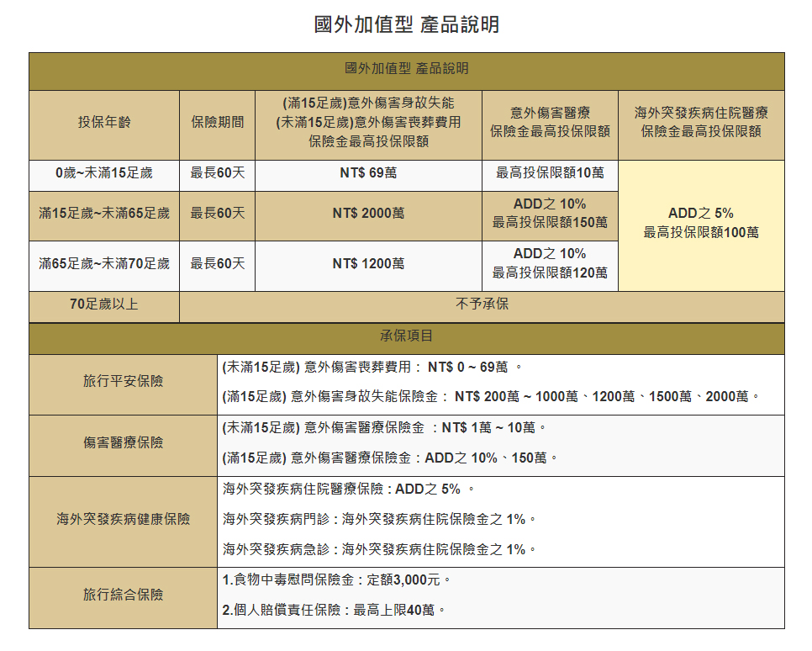Viewport: 812px width, 651px height.
Task: Click the 海外突發疾病健康保險 category label
Action: tap(123, 520)
